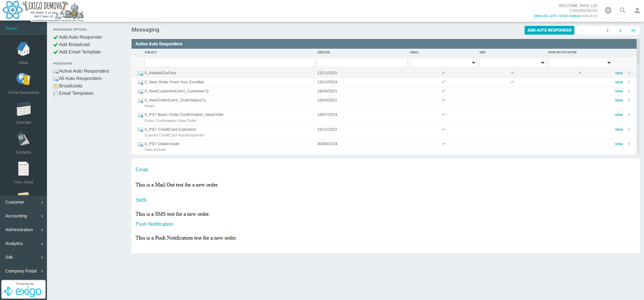Image resolution: width=644 pixels, height=300 pixels.
Task: Open Broadcasts section
Action: (71, 86)
